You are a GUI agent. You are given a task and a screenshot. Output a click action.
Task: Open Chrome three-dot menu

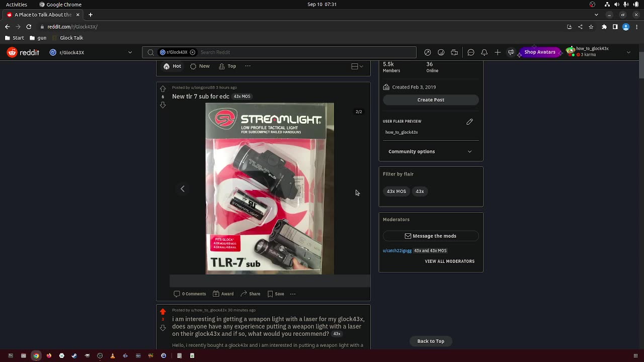click(636, 27)
